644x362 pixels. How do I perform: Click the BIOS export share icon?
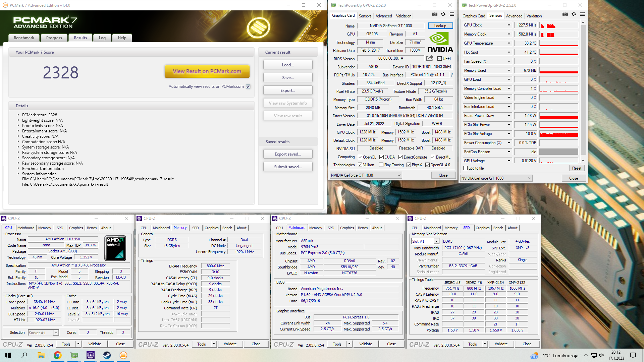[x=430, y=58]
